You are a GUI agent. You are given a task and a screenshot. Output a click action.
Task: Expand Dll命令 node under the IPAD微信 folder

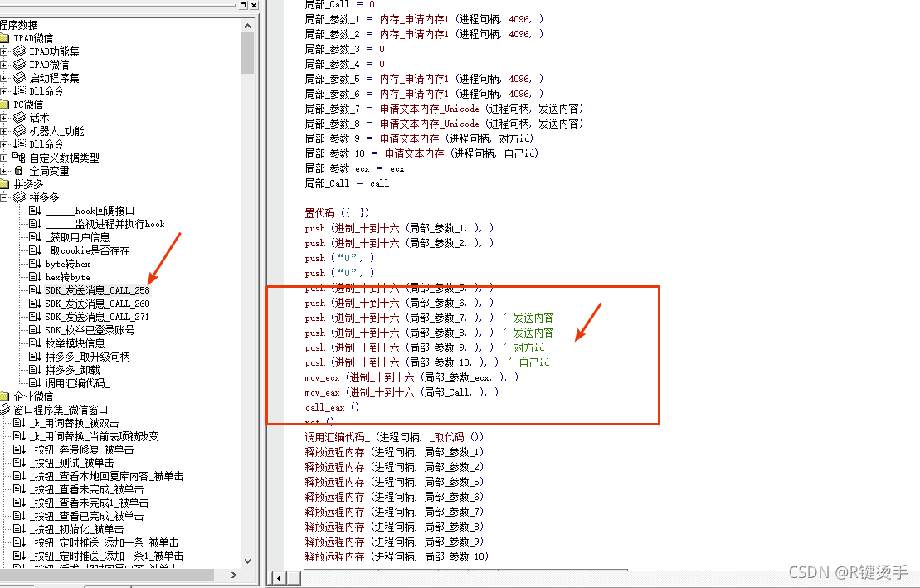coord(3,91)
